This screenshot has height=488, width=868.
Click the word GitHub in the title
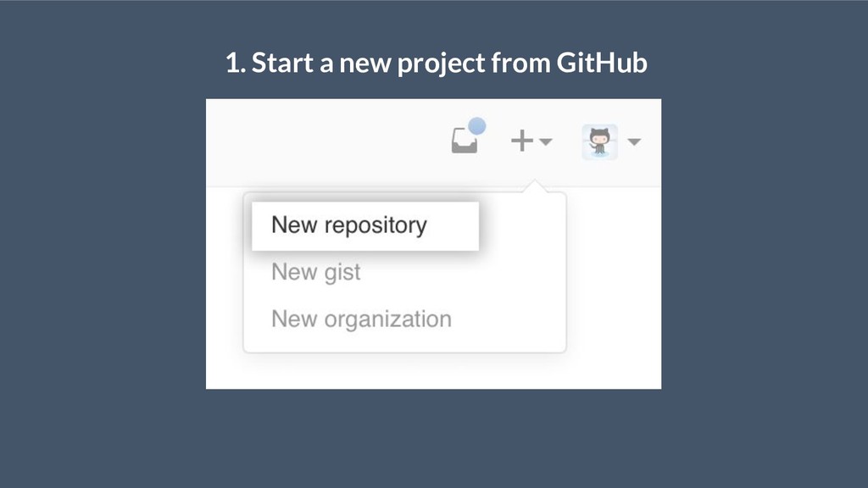[602, 63]
